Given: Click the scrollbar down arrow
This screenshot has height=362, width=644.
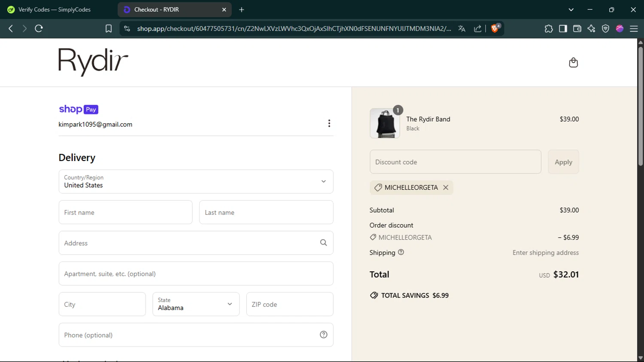Looking at the screenshot, I should 640,358.
